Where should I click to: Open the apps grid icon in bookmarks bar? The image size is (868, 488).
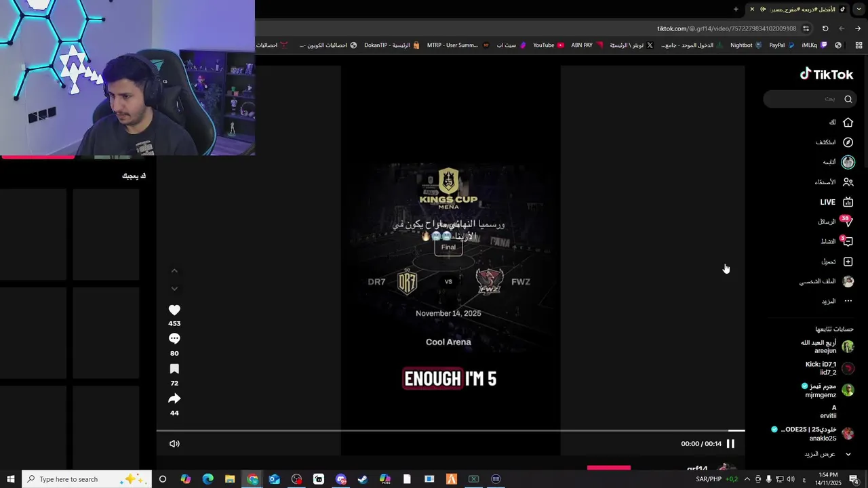[859, 45]
